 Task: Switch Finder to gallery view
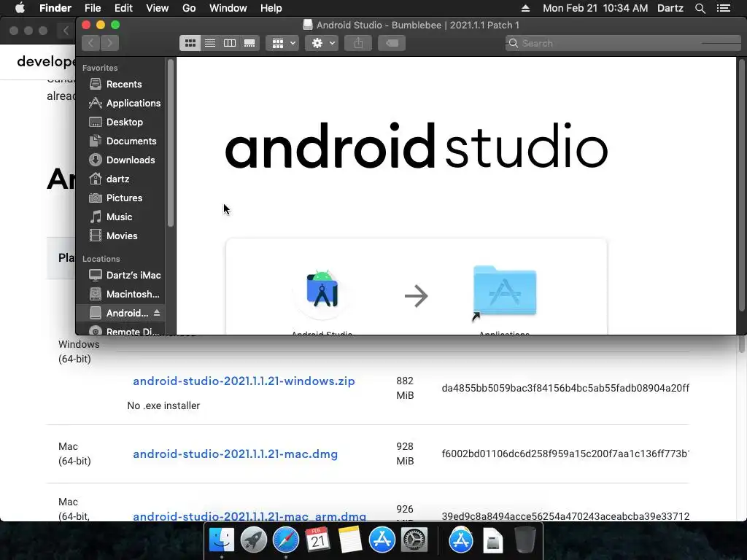click(249, 43)
